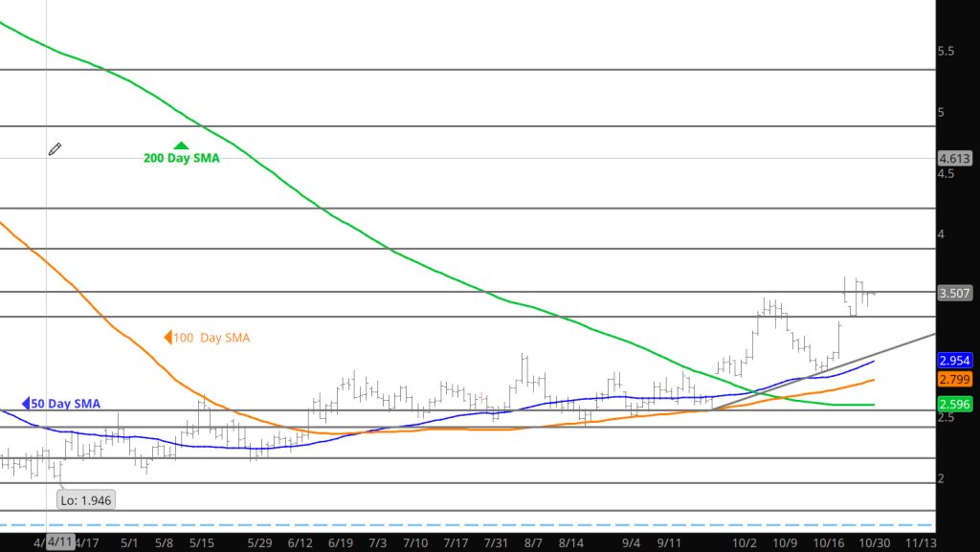Click the green triangle above 200 Day SMA
Viewport: 980px width, 552px height.
point(181,145)
